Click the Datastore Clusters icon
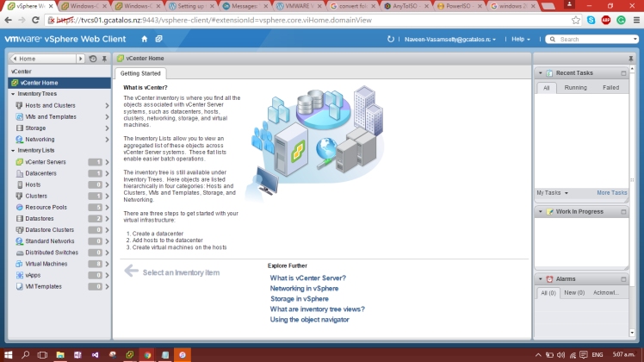 19,230
